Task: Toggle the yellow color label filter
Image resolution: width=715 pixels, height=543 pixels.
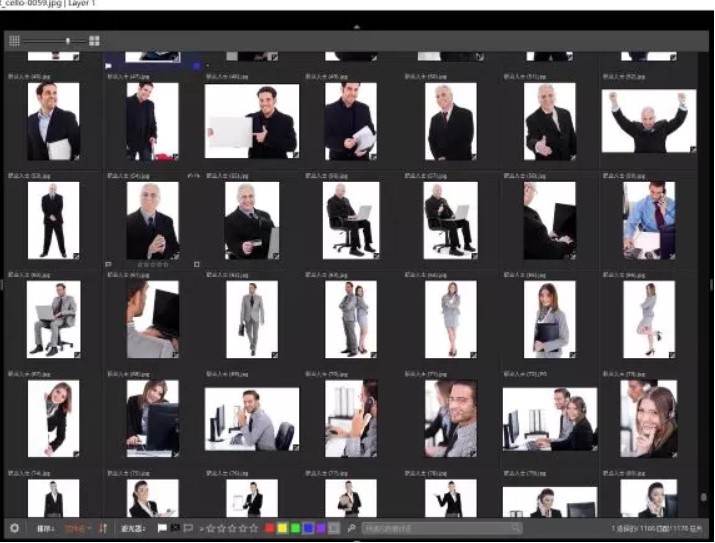Action: tap(283, 528)
